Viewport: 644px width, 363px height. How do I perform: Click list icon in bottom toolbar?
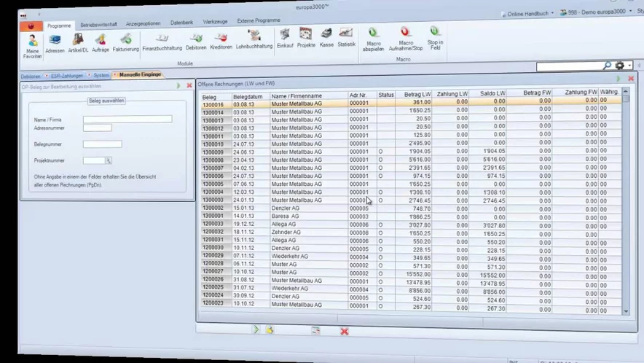315,330
